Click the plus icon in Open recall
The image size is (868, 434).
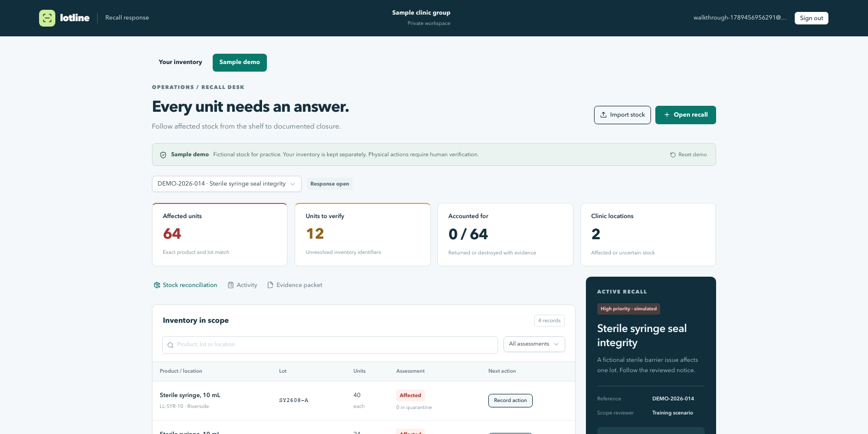coord(667,115)
